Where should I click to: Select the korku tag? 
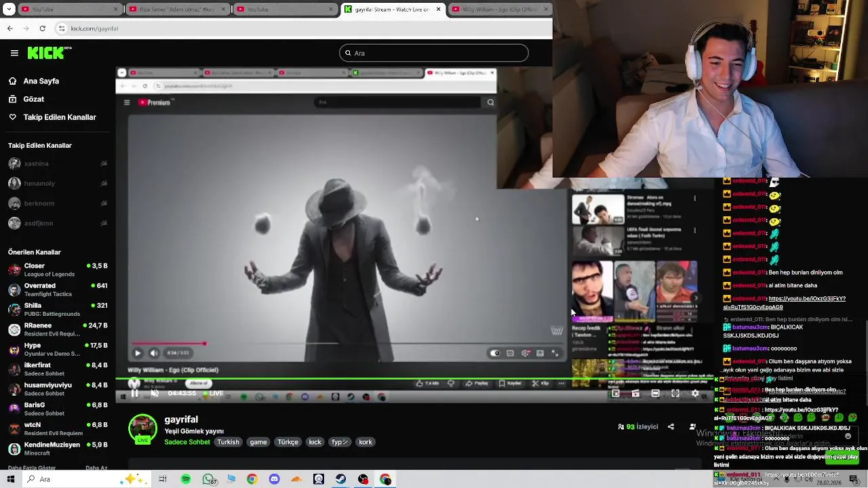click(366, 442)
